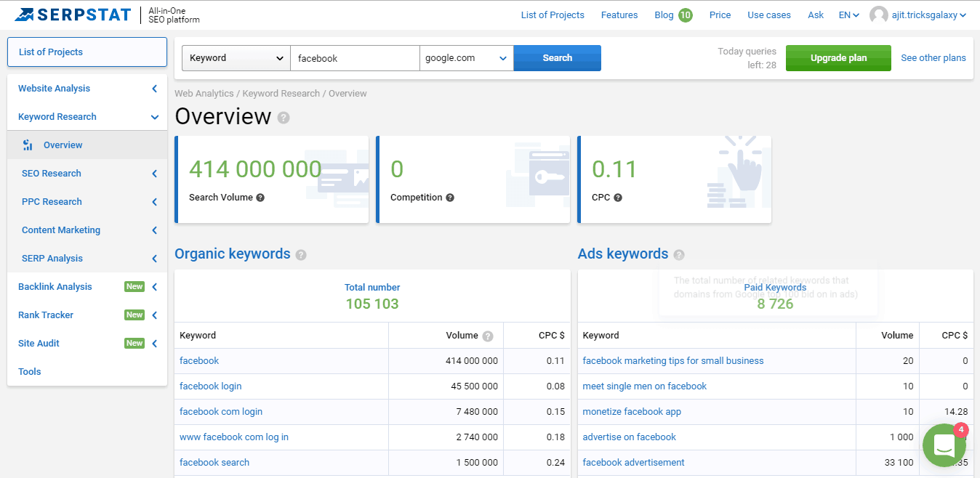Open the facebook login keyword link
The width and height of the screenshot is (980, 478).
tap(211, 386)
